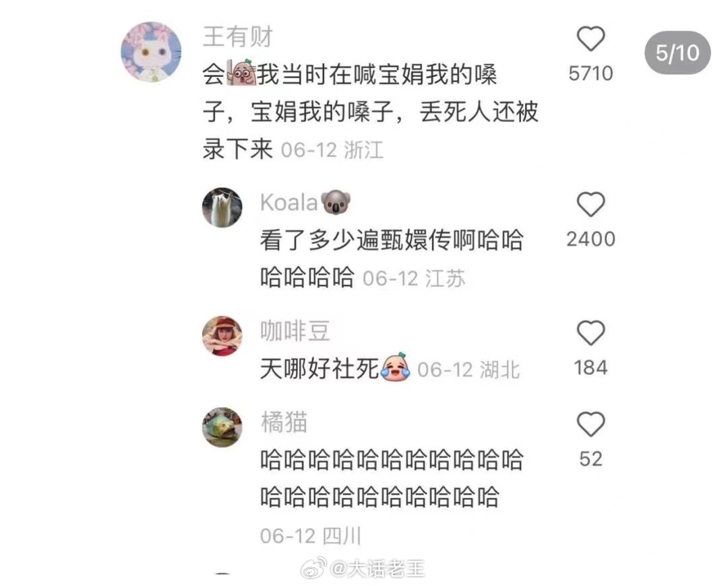
Task: Tap the 5710 like count
Action: click(x=590, y=73)
